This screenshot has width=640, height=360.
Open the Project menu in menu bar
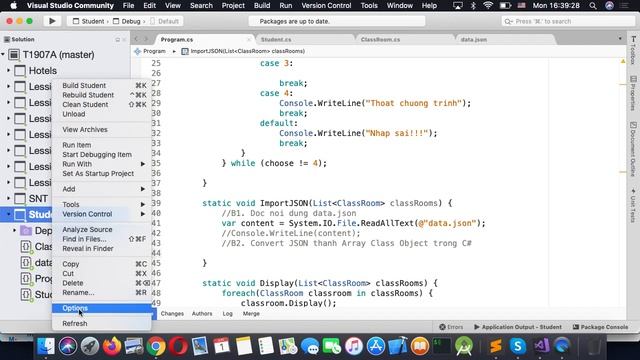tap(233, 6)
